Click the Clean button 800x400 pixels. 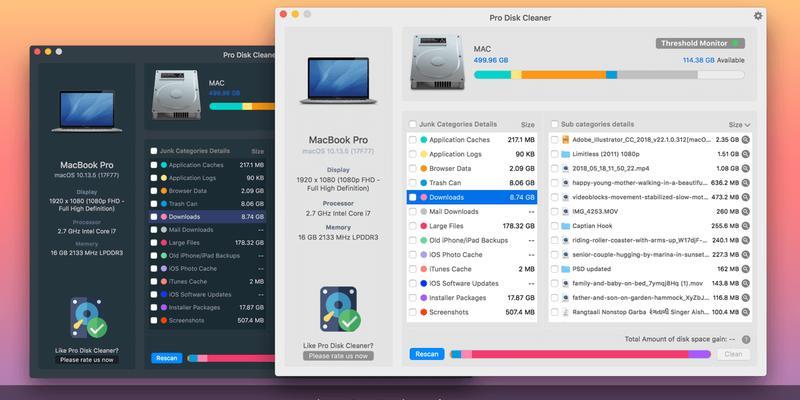coord(733,354)
